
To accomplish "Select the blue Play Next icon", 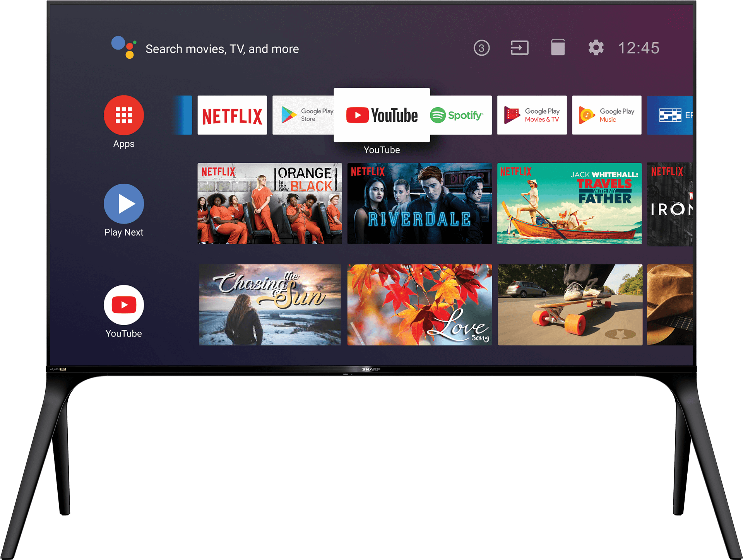I will pyautogui.click(x=124, y=204).
